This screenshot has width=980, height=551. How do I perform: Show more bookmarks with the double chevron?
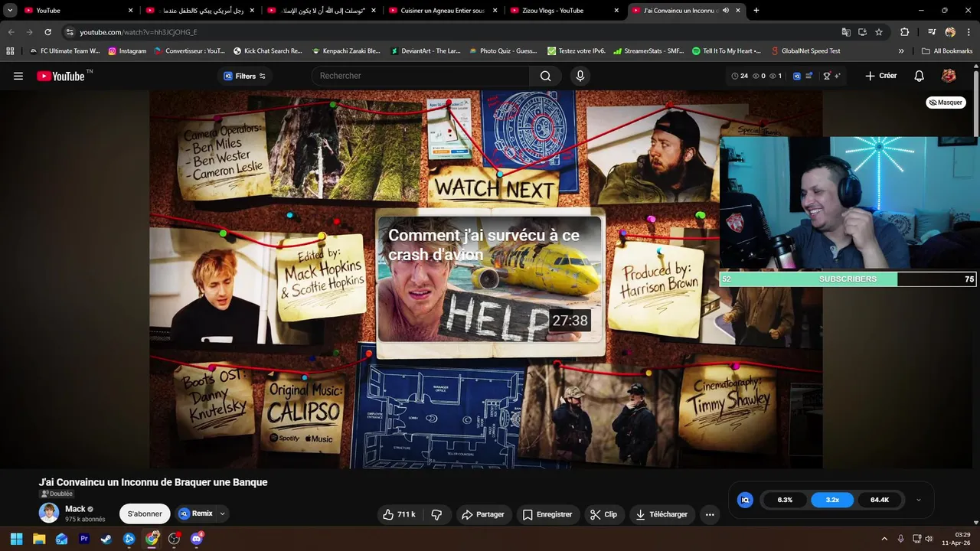pos(901,51)
